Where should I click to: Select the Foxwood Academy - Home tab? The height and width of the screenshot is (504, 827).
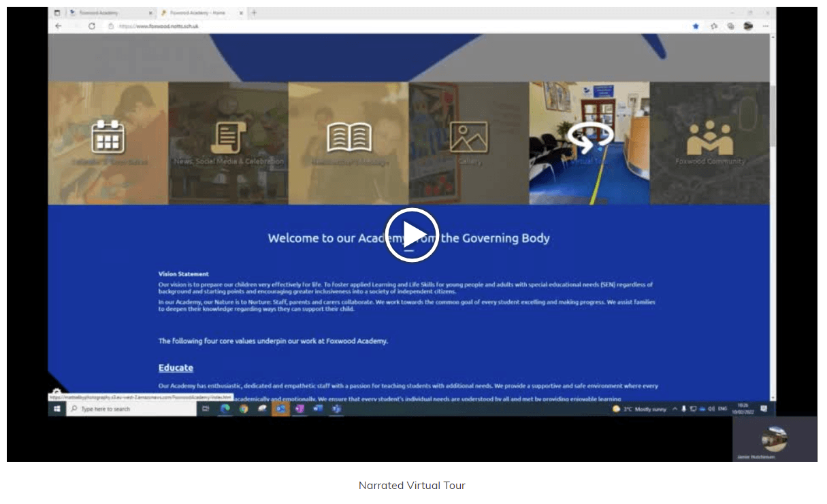(x=201, y=12)
